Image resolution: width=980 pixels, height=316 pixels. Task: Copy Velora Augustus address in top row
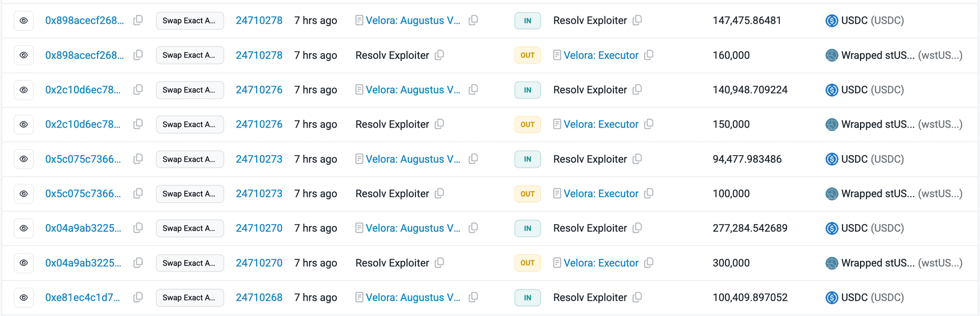(473, 20)
